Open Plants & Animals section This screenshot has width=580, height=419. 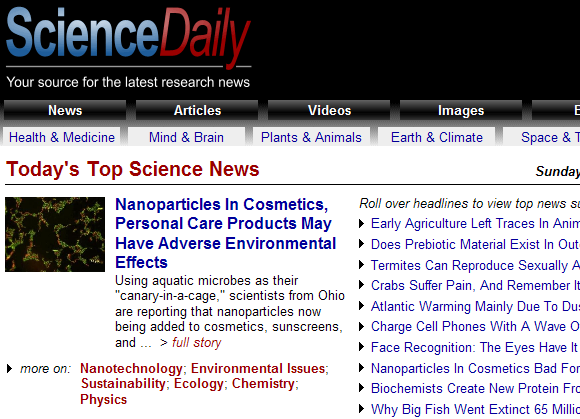pos(311,137)
